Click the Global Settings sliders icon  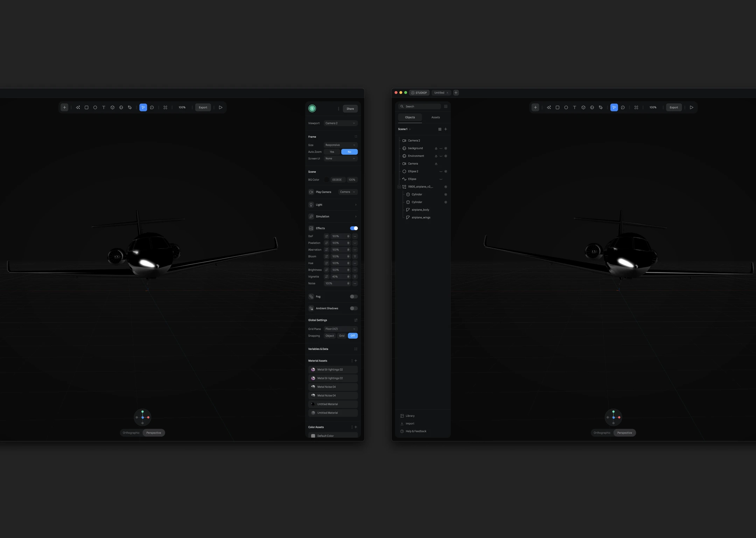(356, 320)
